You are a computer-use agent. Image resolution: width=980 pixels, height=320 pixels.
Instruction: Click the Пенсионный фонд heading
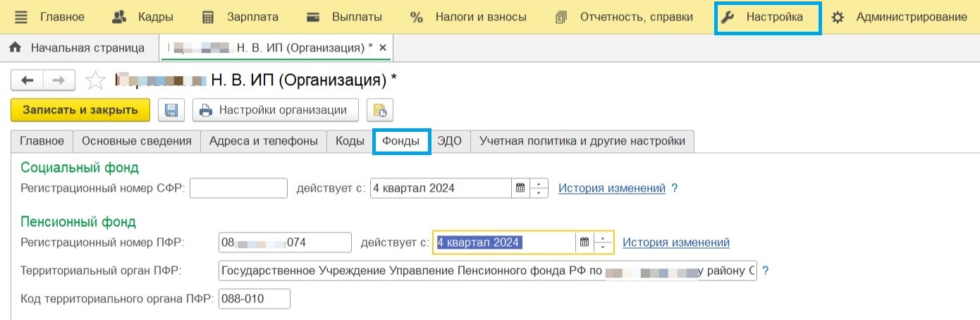pyautogui.click(x=78, y=222)
